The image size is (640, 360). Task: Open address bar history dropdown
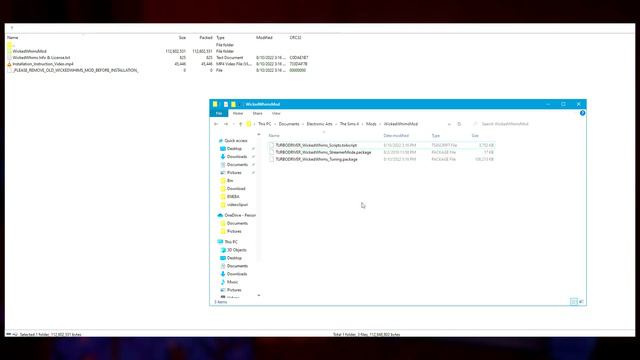click(x=449, y=124)
